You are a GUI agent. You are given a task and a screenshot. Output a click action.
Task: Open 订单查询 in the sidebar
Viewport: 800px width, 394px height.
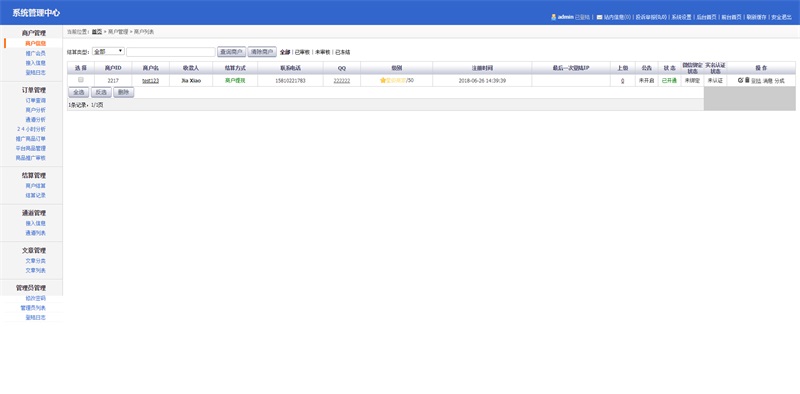tap(36, 101)
